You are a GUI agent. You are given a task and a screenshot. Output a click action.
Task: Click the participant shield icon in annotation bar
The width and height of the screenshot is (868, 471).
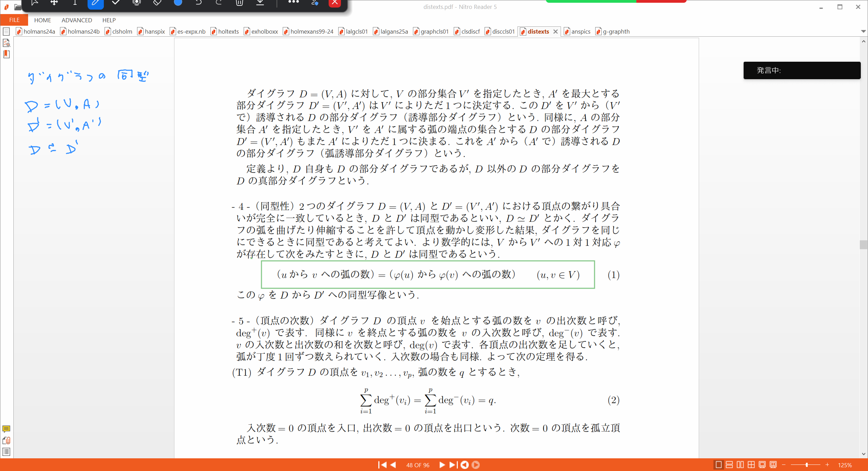[315, 3]
